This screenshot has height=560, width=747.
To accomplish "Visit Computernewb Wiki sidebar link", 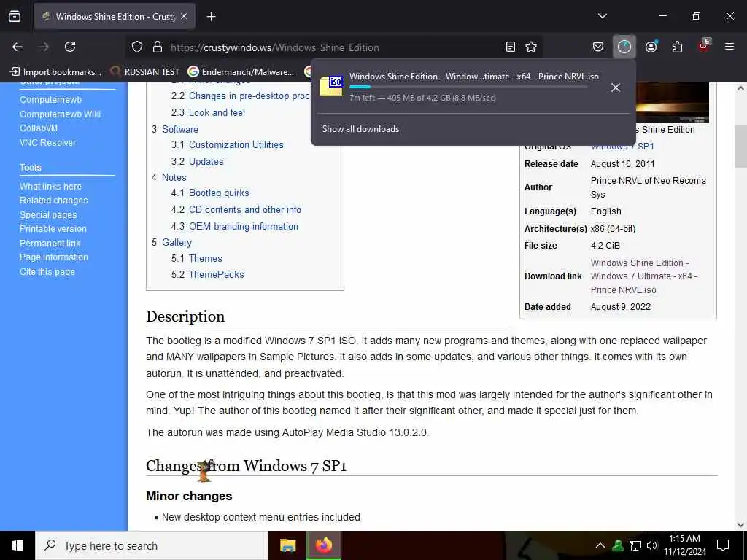I will coord(60,114).
